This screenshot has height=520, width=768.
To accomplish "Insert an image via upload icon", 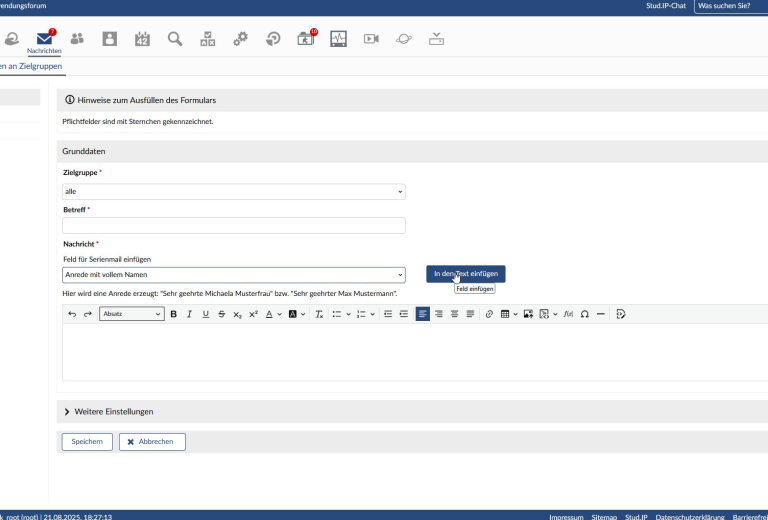I will tap(528, 314).
